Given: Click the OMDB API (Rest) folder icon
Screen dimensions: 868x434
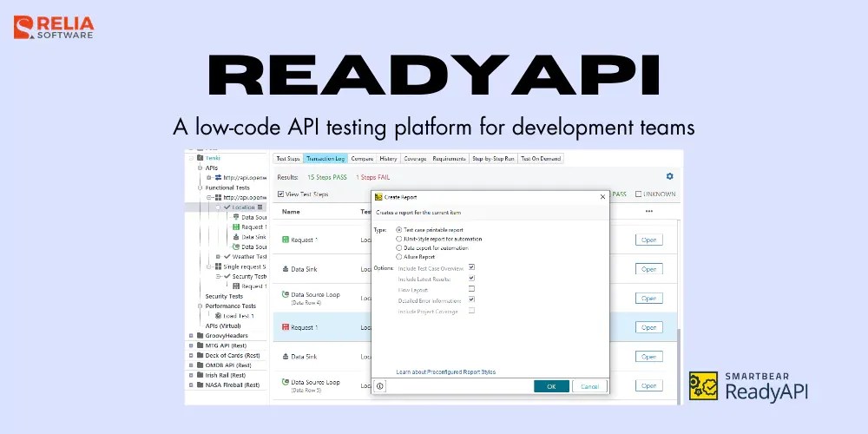Looking at the screenshot, I should point(201,365).
